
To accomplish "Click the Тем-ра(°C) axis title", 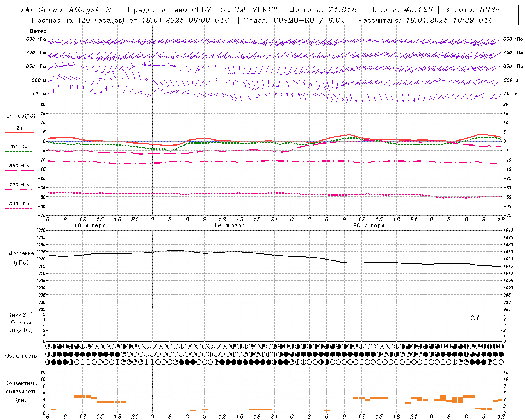I will (x=19, y=116).
